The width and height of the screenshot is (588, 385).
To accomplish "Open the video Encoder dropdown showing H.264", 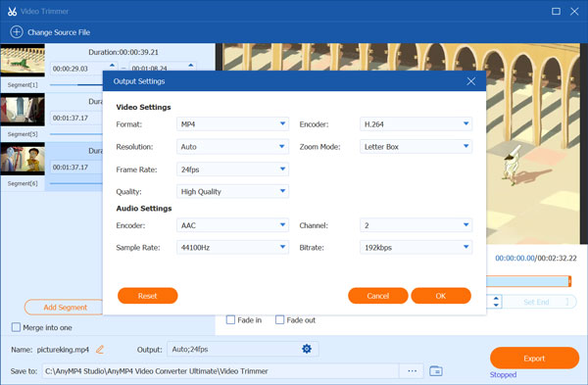I will tap(416, 124).
